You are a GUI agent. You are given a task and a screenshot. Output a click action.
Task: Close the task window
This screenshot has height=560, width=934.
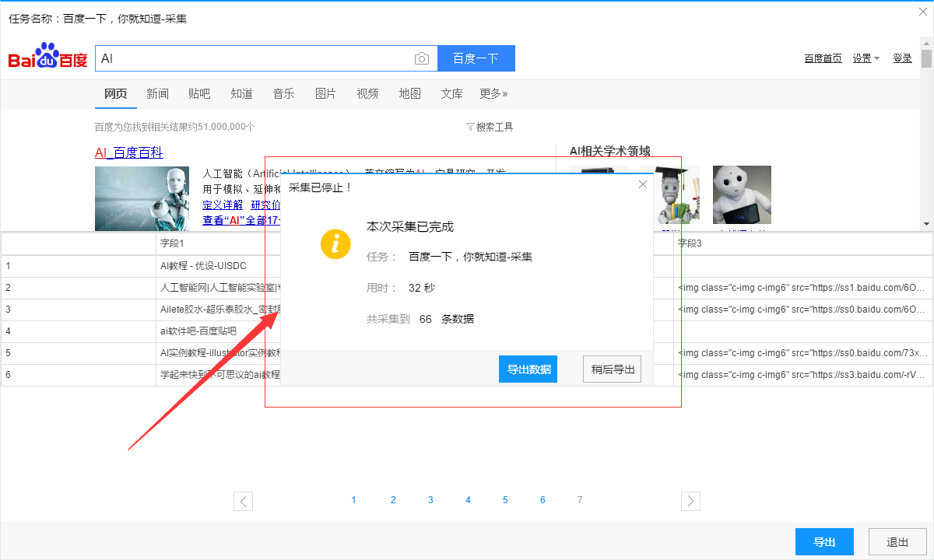[923, 11]
